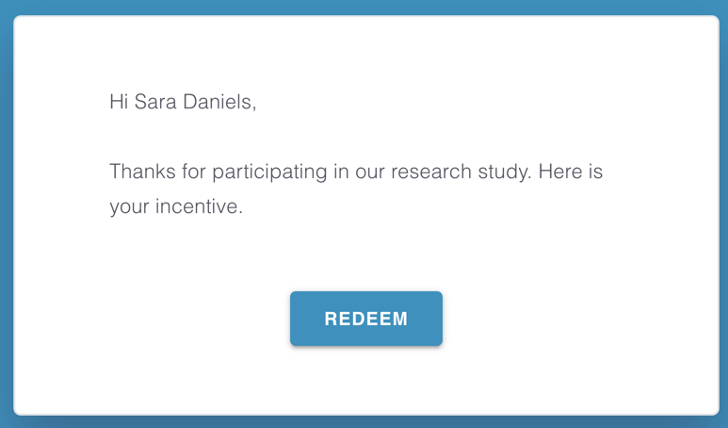The height and width of the screenshot is (428, 728).
Task: Click the REDEEM button
Action: pos(366,318)
